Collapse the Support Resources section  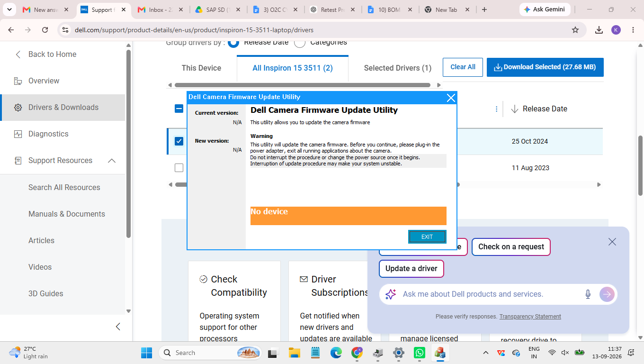click(112, 161)
